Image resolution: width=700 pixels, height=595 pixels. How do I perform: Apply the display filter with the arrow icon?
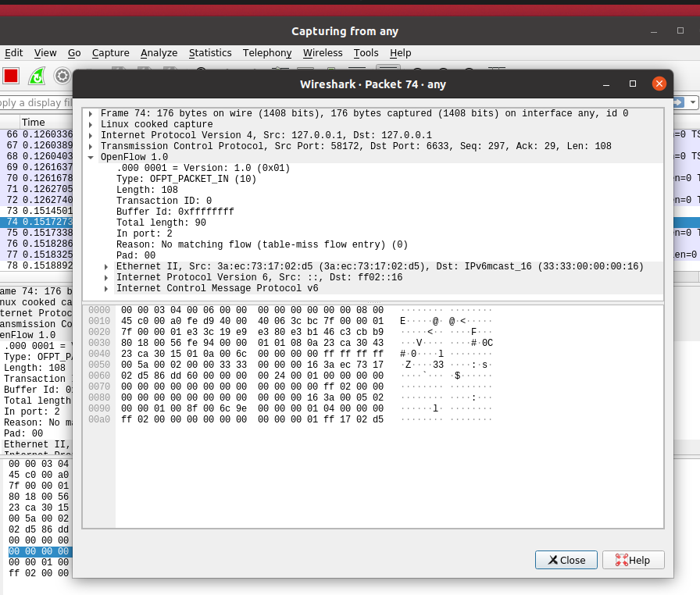point(679,102)
